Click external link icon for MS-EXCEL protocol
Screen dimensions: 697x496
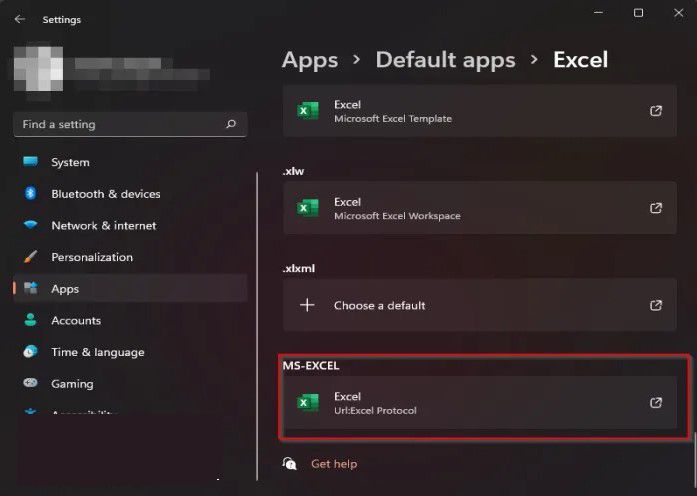pyautogui.click(x=656, y=403)
